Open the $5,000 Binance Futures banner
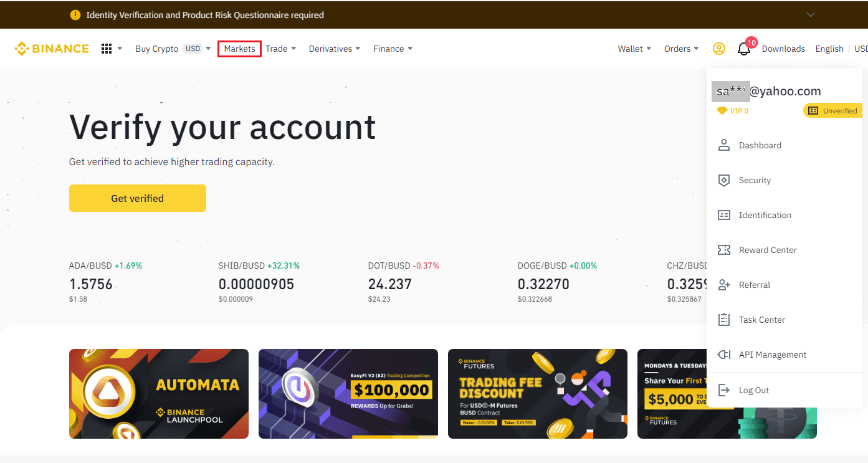The image size is (868, 463). pos(727,394)
